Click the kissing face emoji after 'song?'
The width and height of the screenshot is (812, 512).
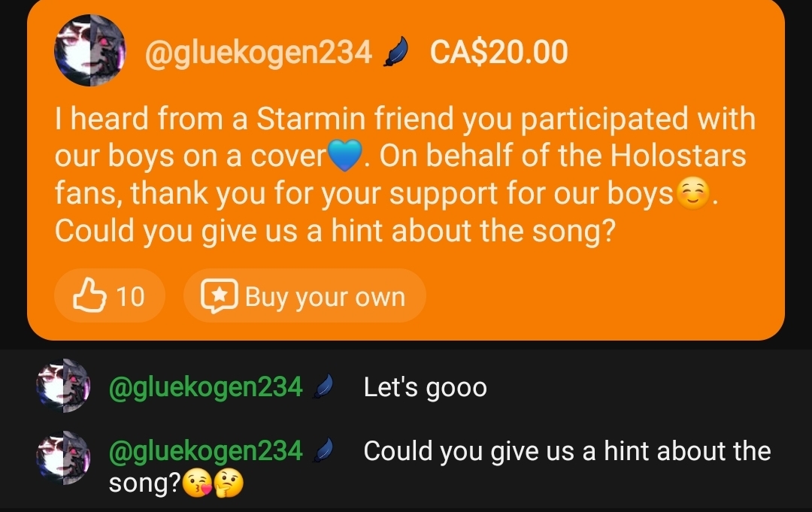[198, 483]
